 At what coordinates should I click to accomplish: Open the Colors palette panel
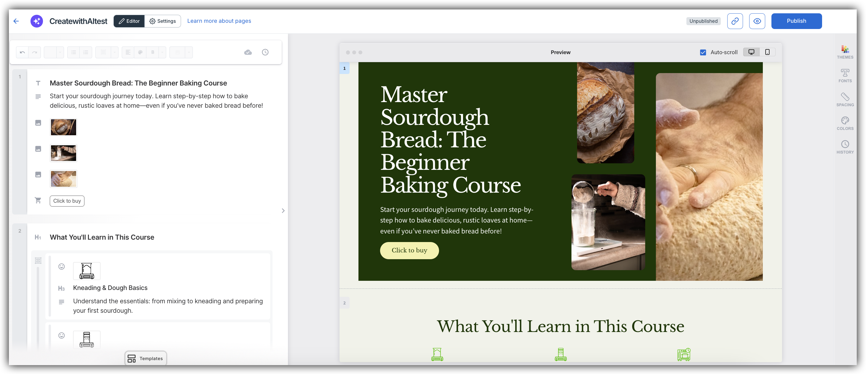(845, 123)
